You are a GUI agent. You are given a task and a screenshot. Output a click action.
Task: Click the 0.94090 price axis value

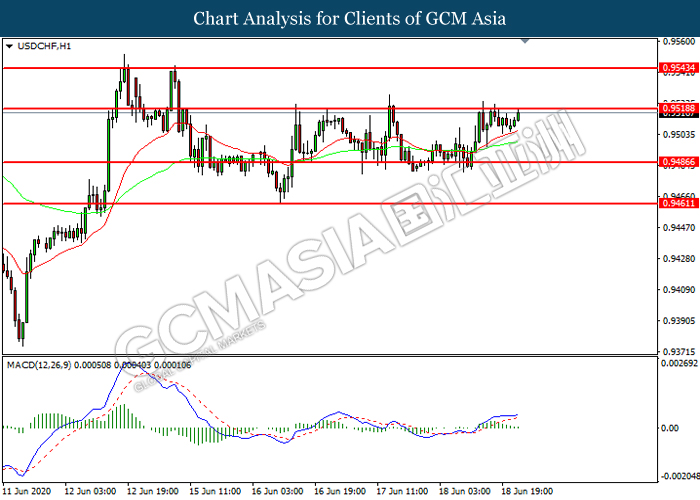tap(679, 290)
